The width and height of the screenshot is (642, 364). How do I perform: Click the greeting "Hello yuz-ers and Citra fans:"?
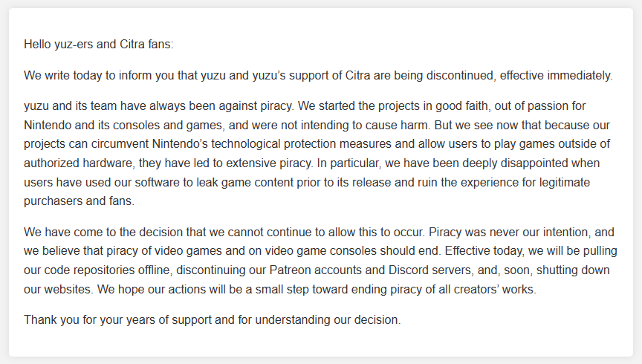click(x=98, y=45)
